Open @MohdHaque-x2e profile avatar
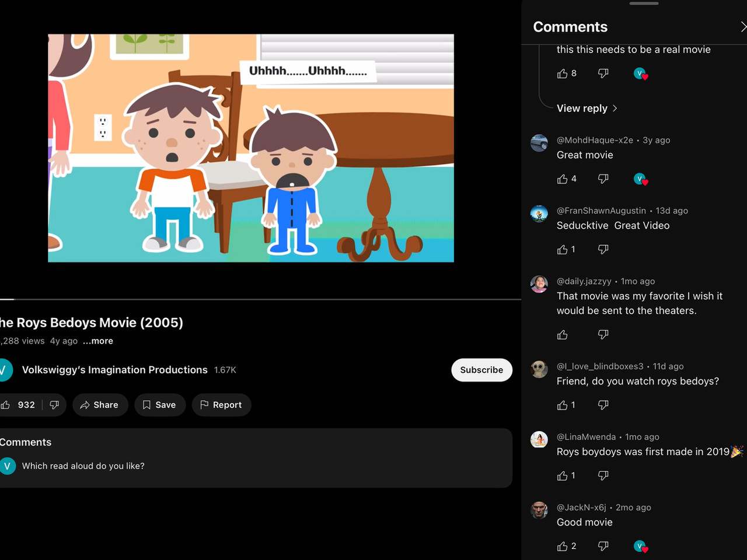 point(539,143)
